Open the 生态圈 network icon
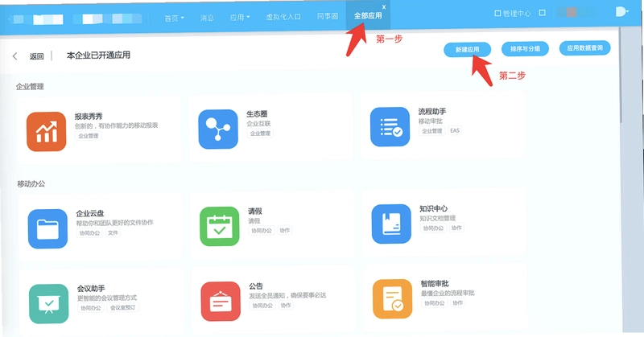644x337 pixels. pyautogui.click(x=218, y=129)
